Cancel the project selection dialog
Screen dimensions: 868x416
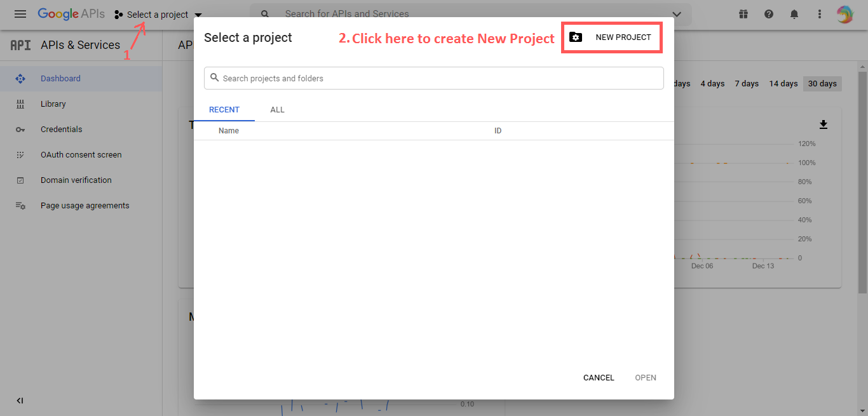coord(598,377)
